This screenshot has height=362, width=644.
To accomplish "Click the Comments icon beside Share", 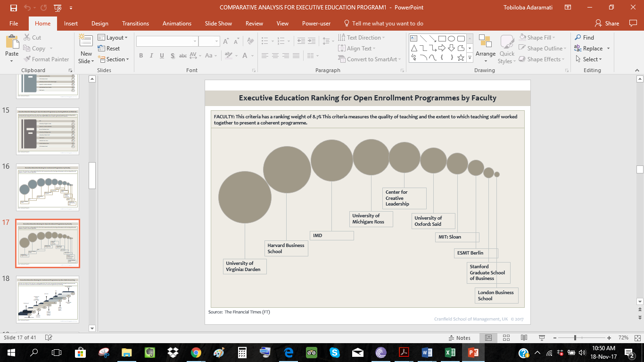I will (x=633, y=23).
